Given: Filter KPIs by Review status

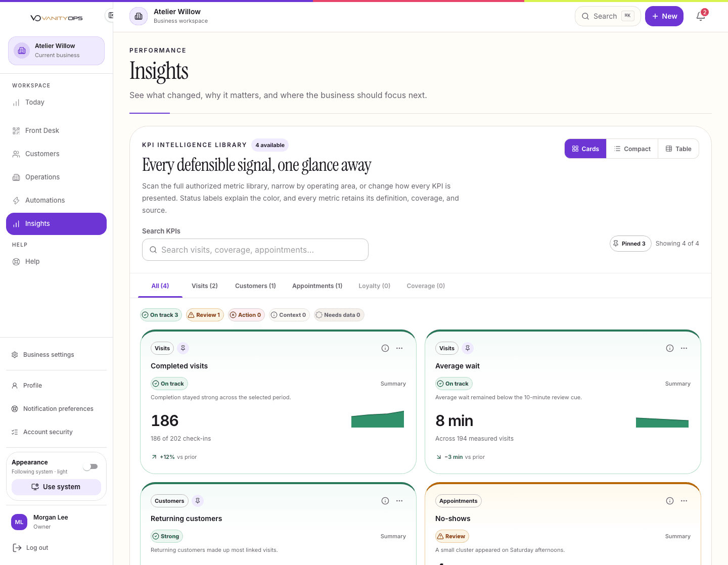Looking at the screenshot, I should click(x=205, y=315).
